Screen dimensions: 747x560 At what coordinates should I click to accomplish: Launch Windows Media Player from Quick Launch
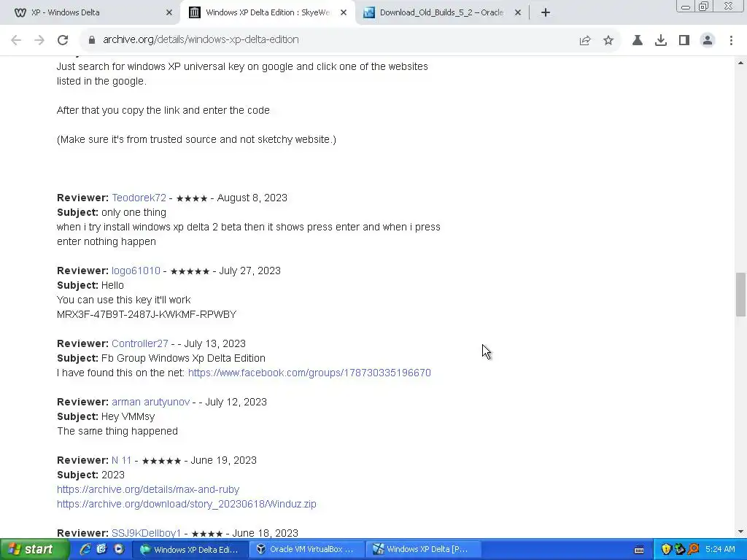click(118, 549)
